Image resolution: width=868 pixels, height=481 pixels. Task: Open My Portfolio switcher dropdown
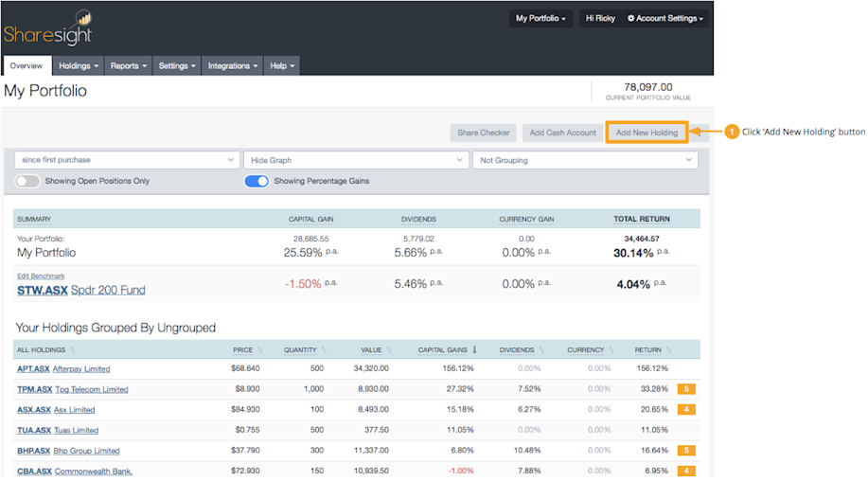pos(540,18)
